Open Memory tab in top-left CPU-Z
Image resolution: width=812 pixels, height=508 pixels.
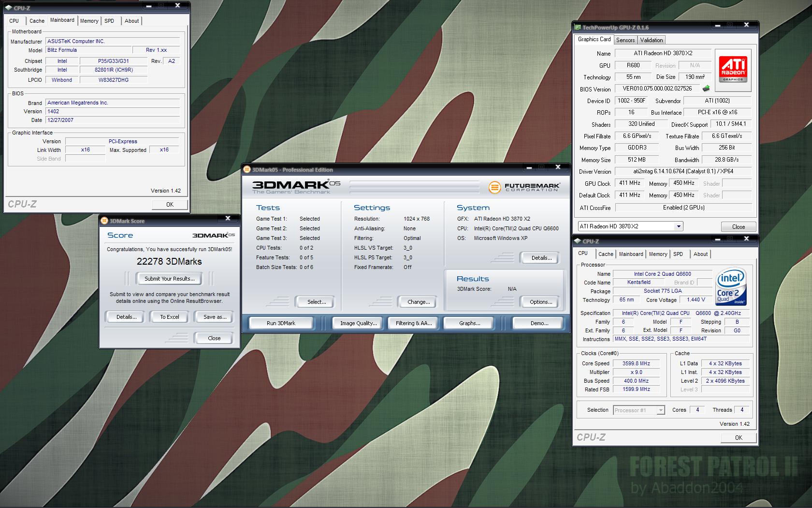(x=89, y=21)
